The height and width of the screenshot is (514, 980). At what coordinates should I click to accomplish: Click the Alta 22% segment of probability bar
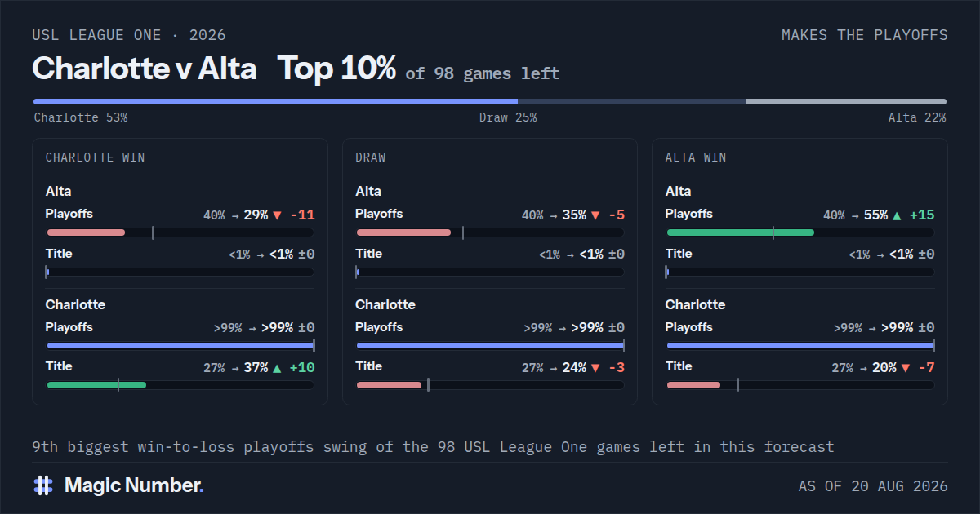[x=846, y=102]
